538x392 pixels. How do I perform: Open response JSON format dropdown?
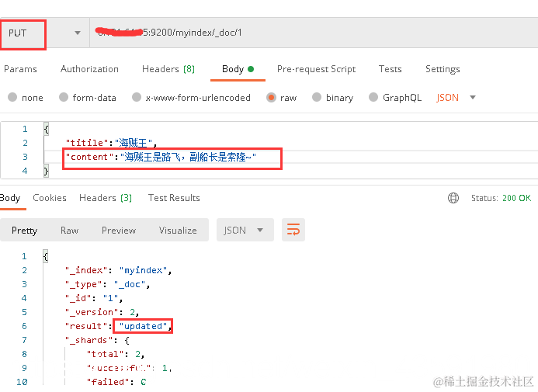(245, 230)
